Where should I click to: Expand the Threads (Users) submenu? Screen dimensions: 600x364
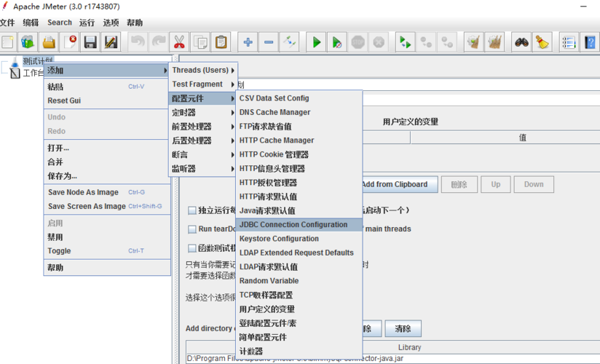203,70
